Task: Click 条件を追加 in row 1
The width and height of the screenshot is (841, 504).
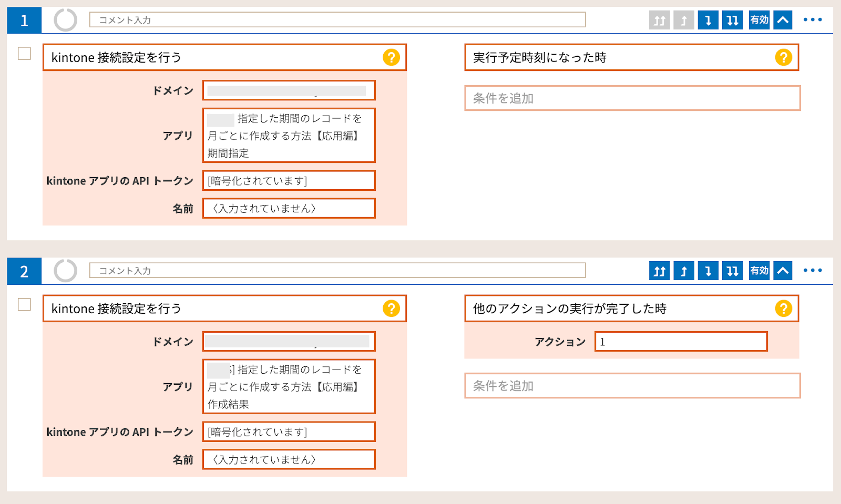Action: click(632, 98)
